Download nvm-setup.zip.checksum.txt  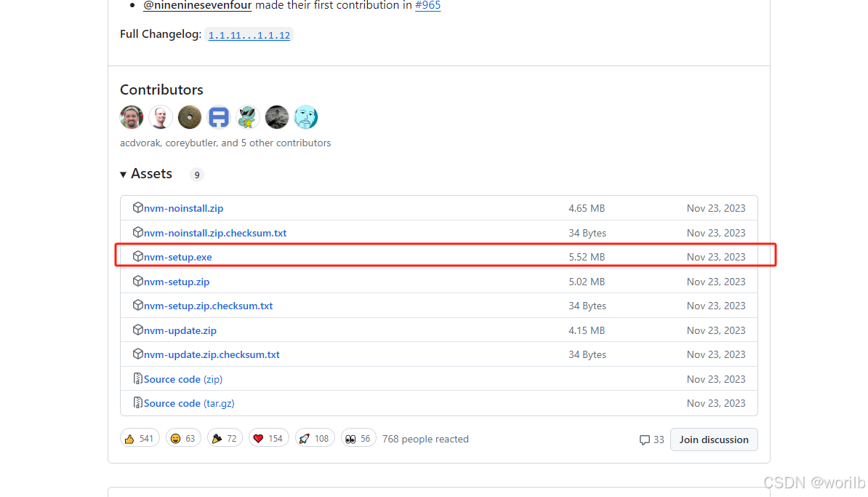208,306
